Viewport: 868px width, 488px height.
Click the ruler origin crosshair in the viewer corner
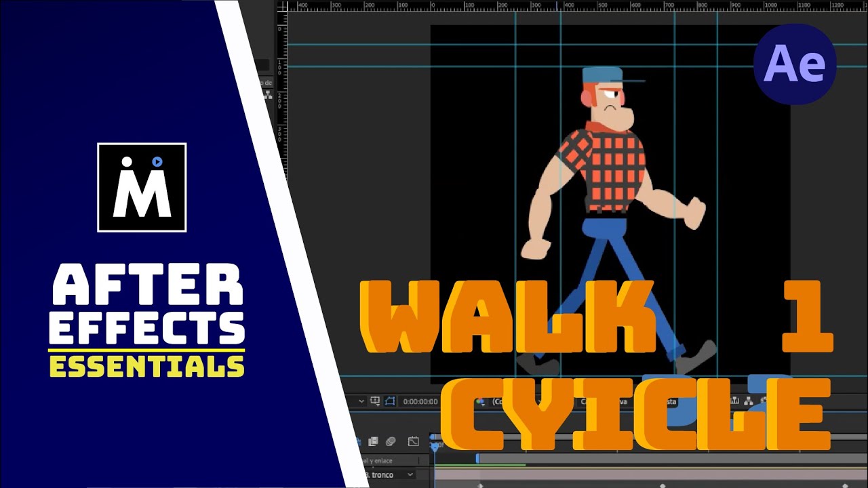coord(283,6)
